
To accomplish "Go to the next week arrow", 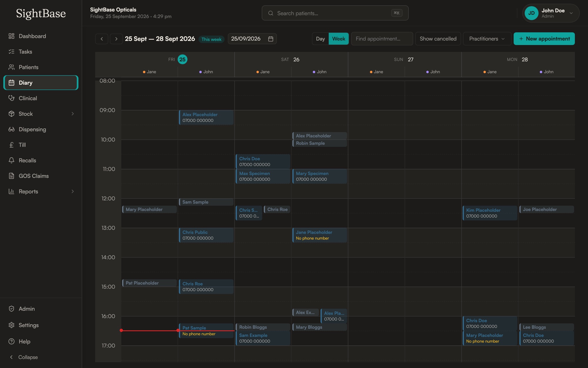I will point(116,39).
